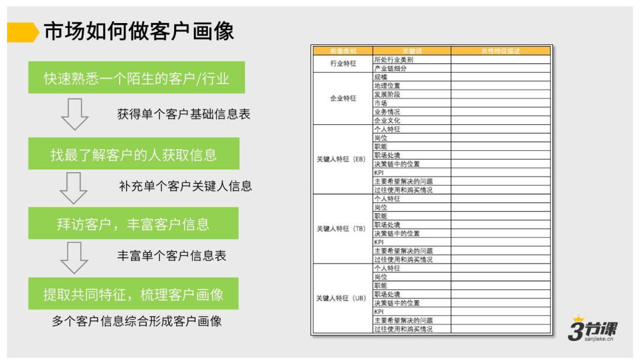This screenshot has height=364, width=640.
Task: Select the 关键人特征（EB） cell
Action: [x=343, y=159]
